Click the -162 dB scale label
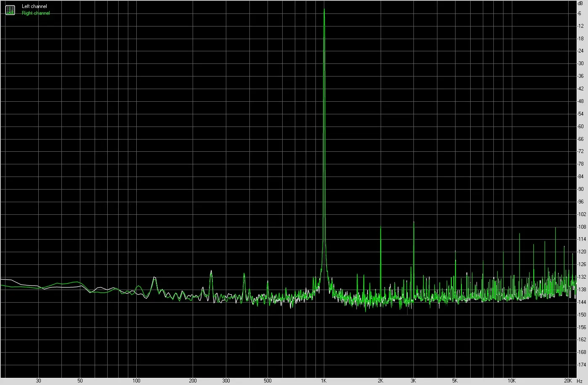The height and width of the screenshot is (385, 588). (x=582, y=340)
